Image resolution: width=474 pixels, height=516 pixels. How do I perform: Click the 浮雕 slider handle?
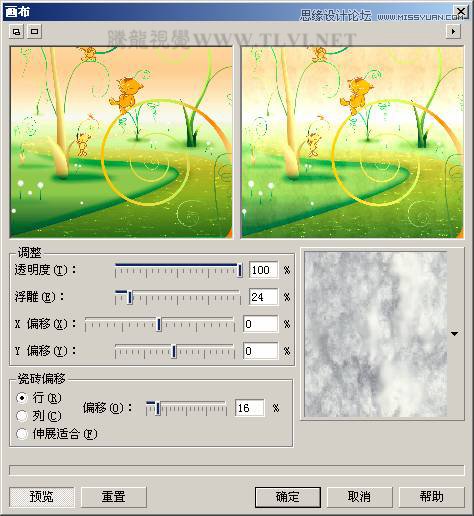pyautogui.click(x=130, y=297)
